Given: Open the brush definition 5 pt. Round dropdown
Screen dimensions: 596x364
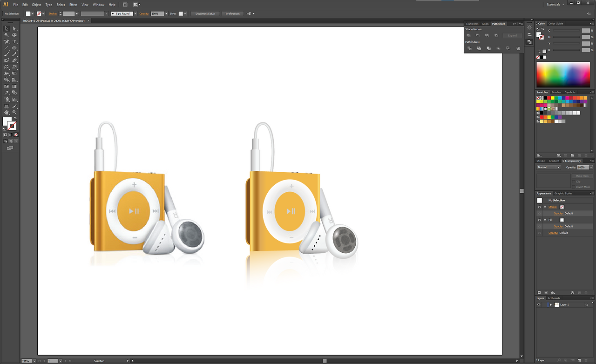Looking at the screenshot, I should pyautogui.click(x=135, y=13).
